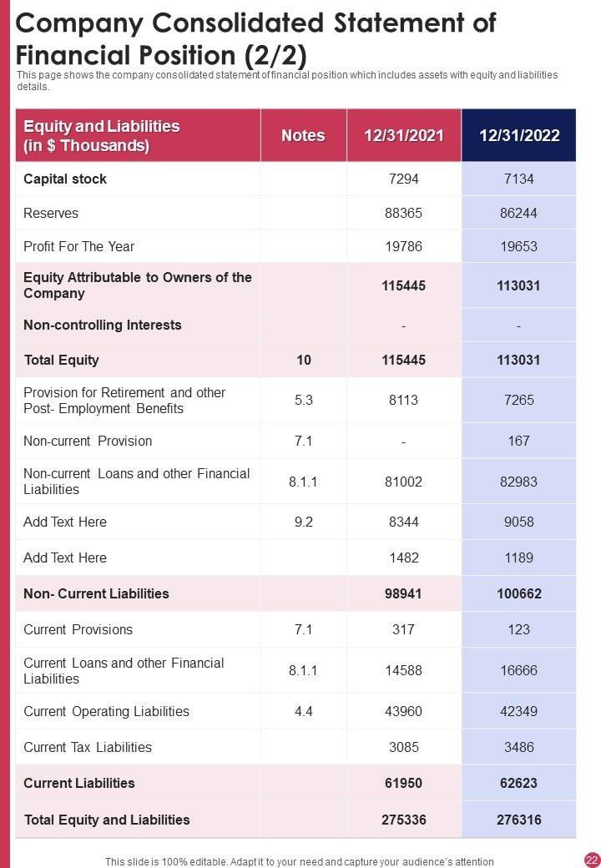Click the Current Provisions row label

(78, 629)
